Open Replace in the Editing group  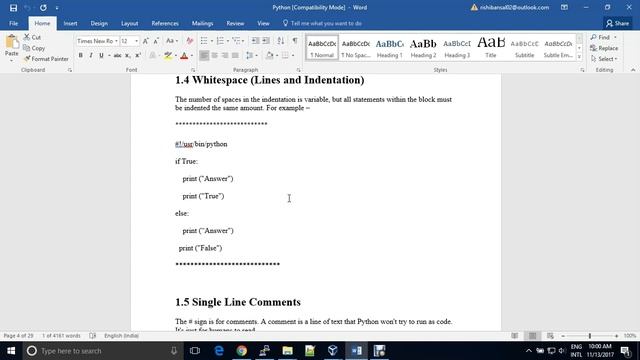(604, 48)
